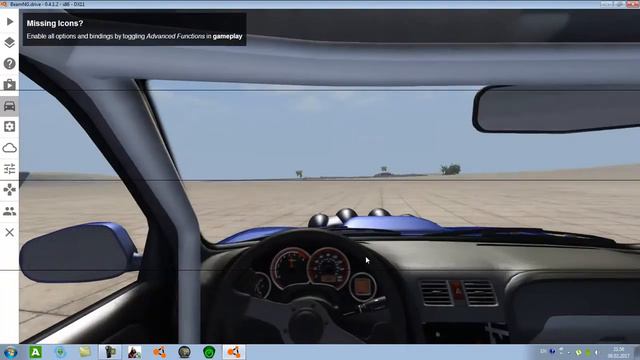
Task: Click the taskbar clock and date
Action: click(618, 352)
